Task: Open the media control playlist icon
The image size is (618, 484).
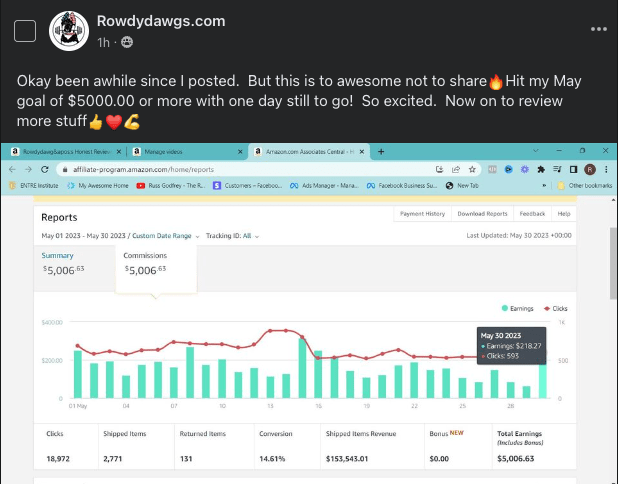Action: (557, 169)
